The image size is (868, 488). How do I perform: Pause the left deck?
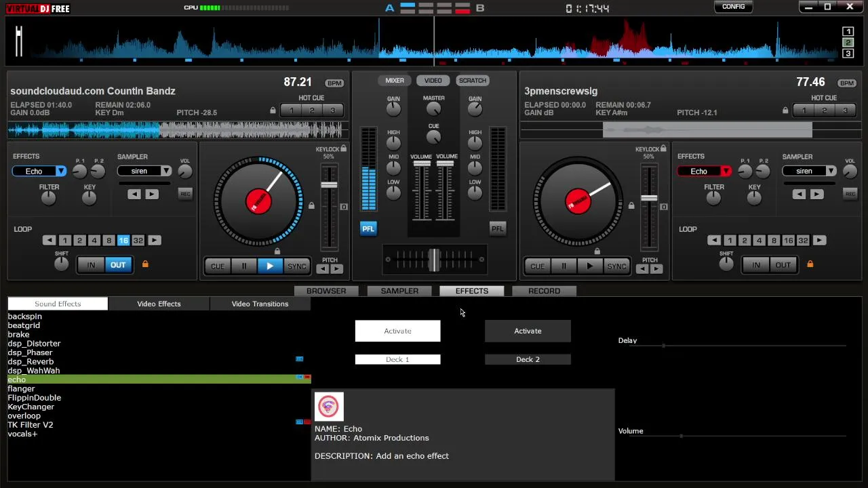tap(244, 266)
